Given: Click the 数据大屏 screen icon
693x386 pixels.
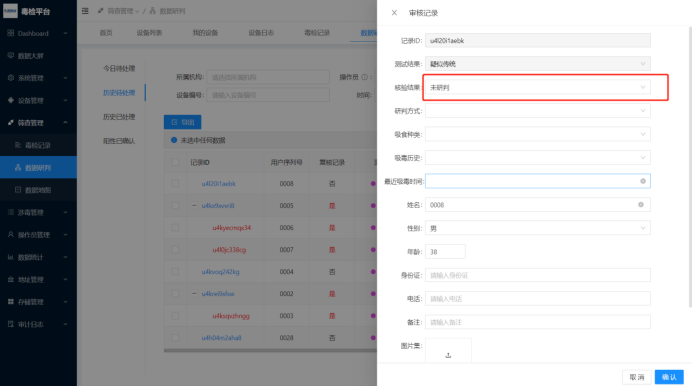Looking at the screenshot, I should click(11, 56).
